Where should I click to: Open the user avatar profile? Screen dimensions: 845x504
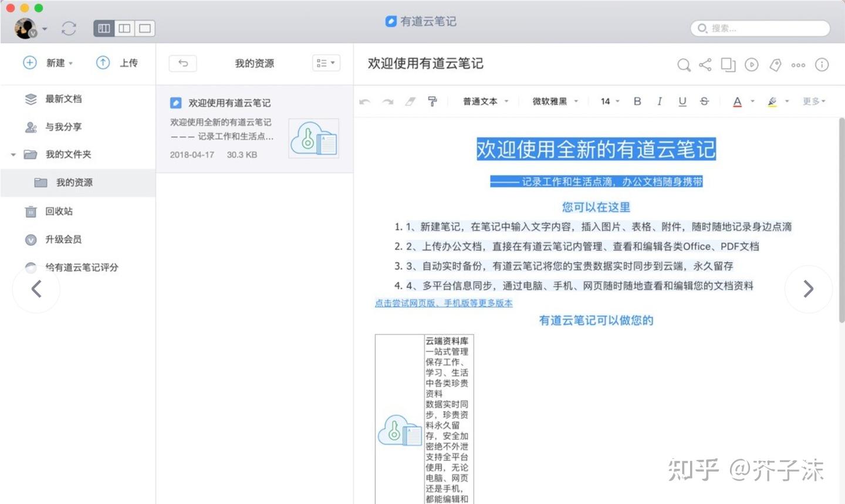coord(25,28)
